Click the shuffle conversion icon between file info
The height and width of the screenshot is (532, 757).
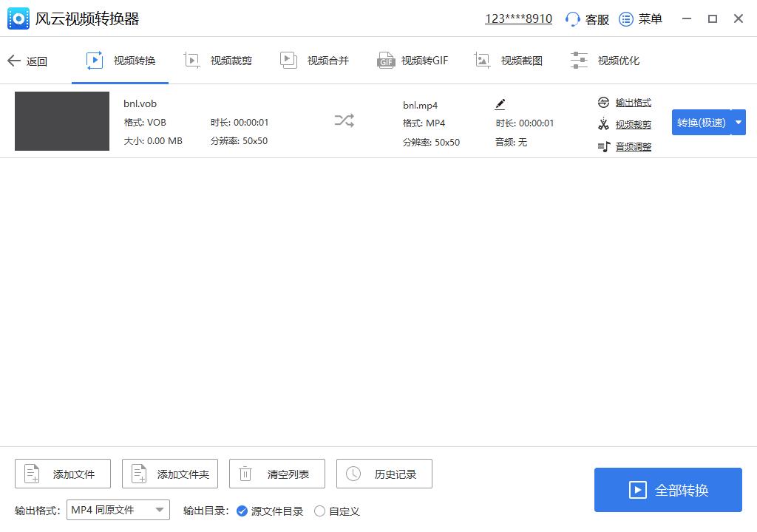pos(344,120)
